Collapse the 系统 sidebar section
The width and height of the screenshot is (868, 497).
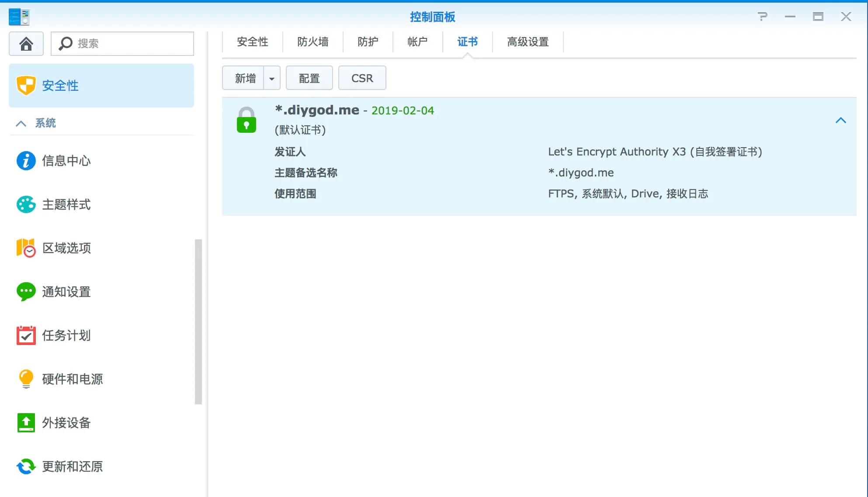coord(21,124)
